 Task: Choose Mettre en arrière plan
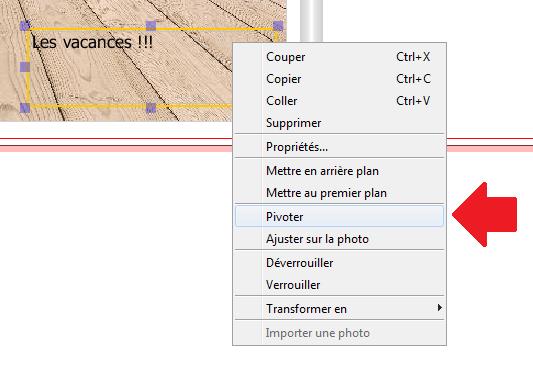pos(339,171)
